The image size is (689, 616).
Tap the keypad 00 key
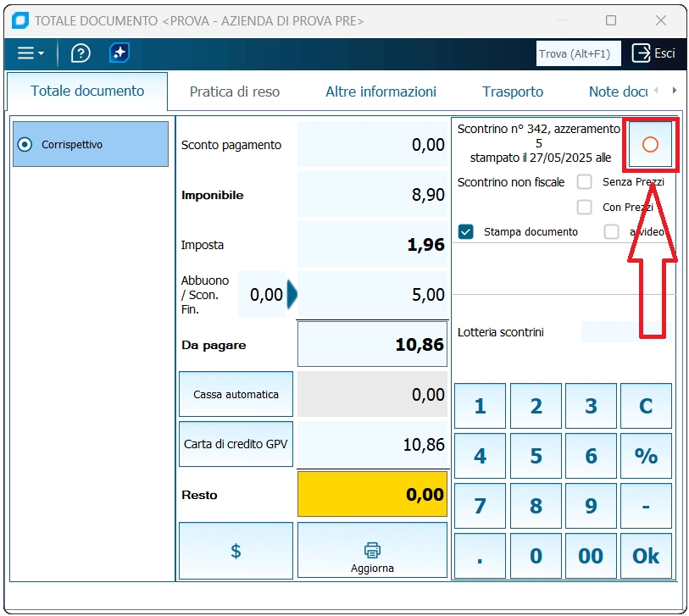(591, 556)
